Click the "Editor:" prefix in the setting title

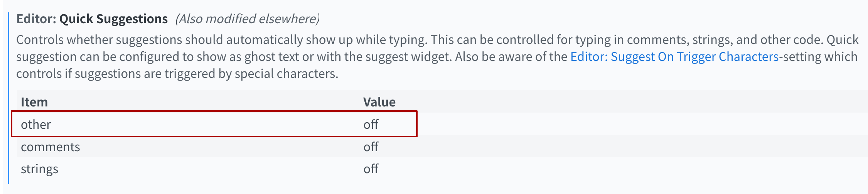36,19
